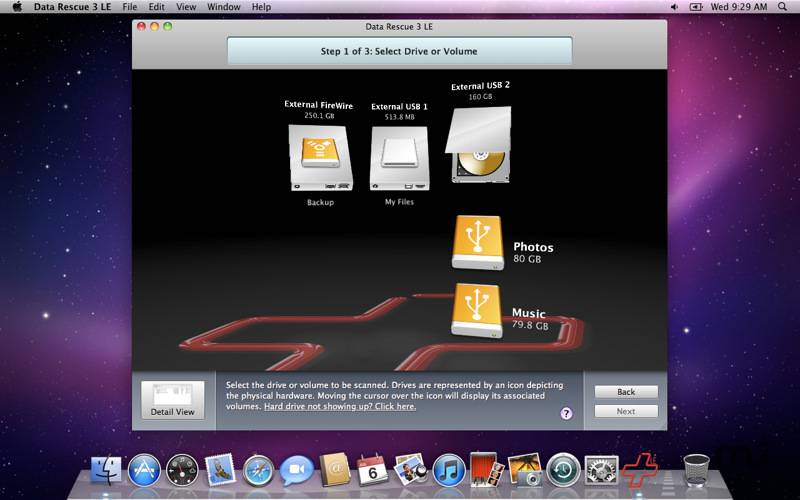This screenshot has width=800, height=500.
Task: Launch App Store from the Dock
Action: [144, 470]
